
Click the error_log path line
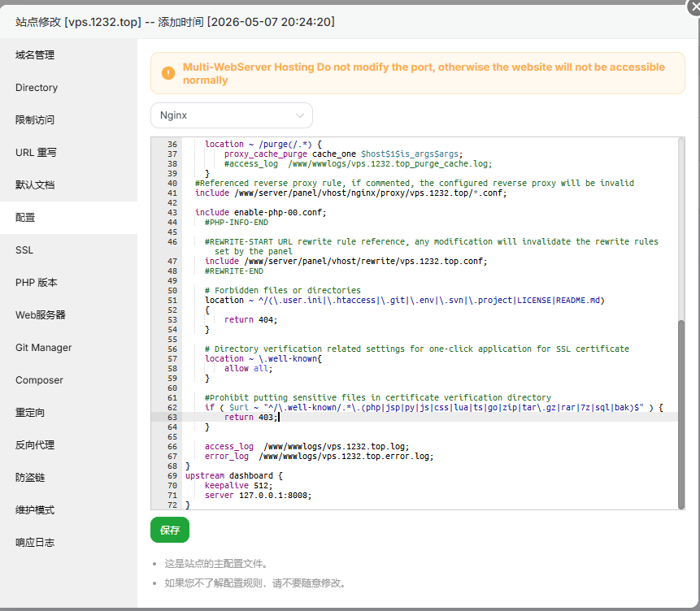tap(319, 456)
